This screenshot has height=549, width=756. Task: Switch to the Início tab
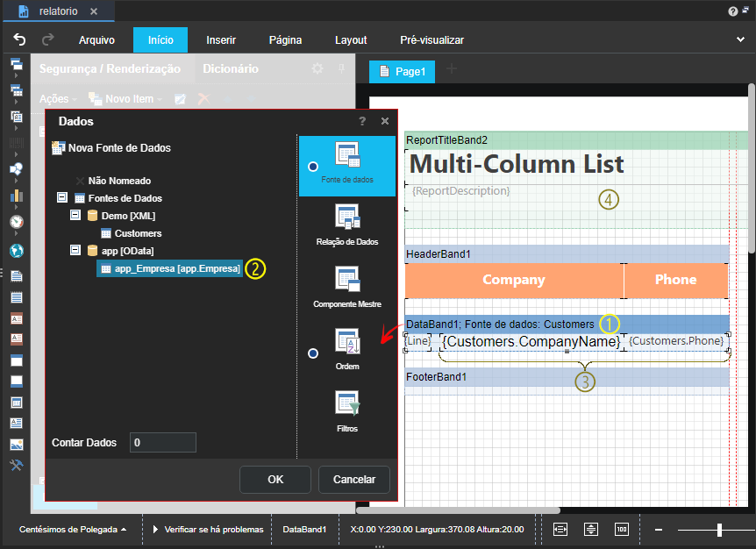[160, 40]
